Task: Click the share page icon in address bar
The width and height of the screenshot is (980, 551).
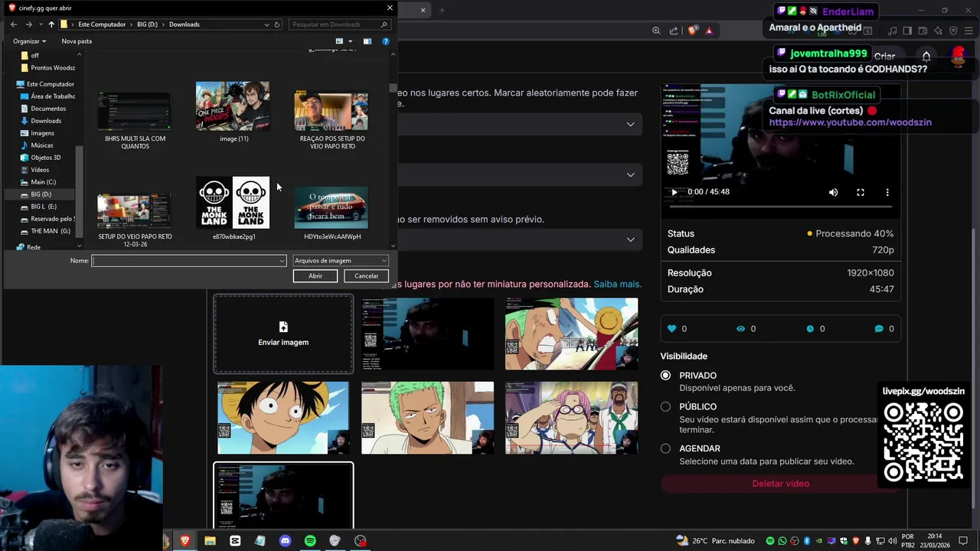Action: click(x=674, y=31)
